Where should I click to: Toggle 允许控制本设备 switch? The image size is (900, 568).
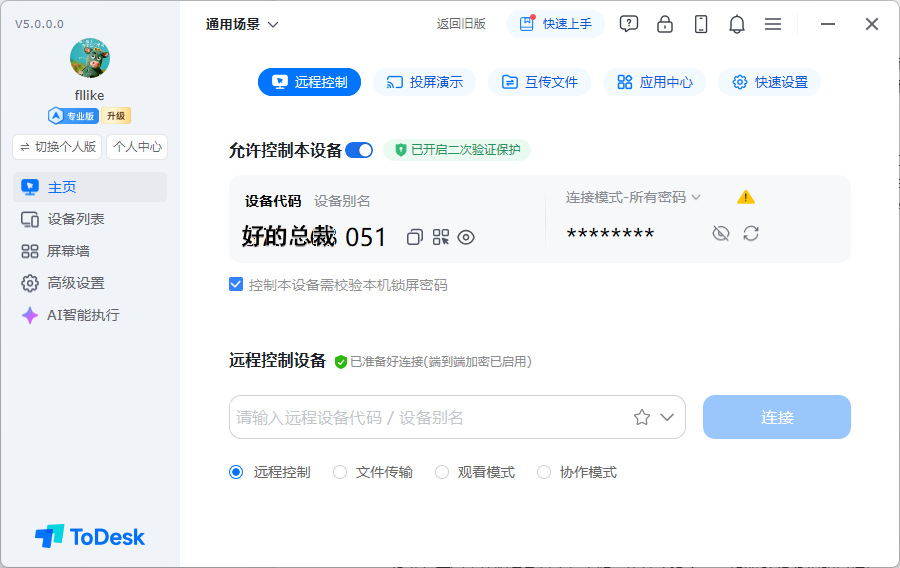tap(359, 150)
